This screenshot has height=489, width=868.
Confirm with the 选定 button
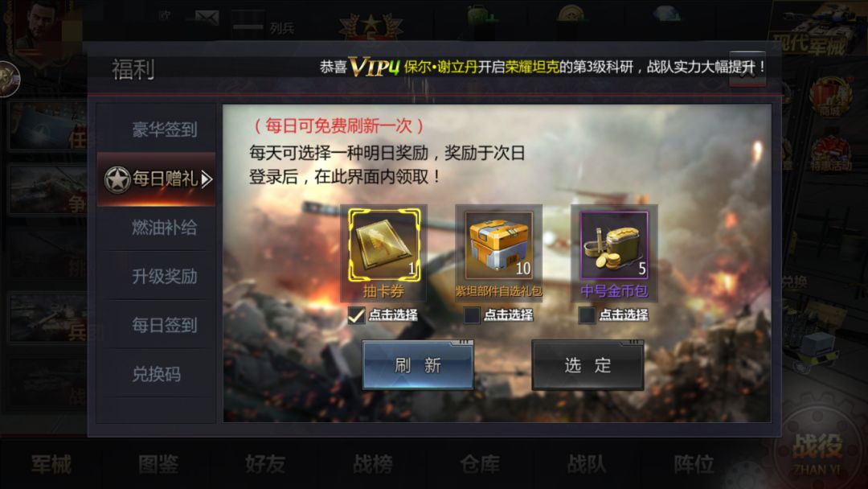pos(588,365)
